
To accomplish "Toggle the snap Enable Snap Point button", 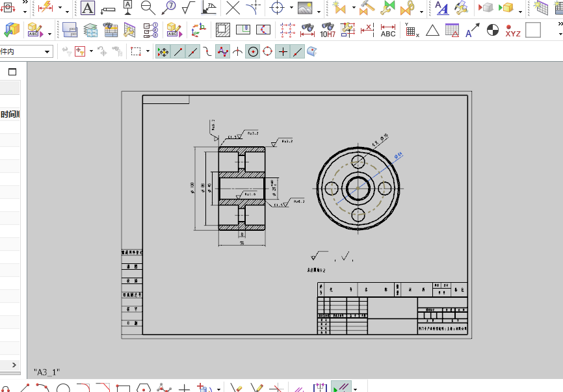I will click(x=163, y=52).
